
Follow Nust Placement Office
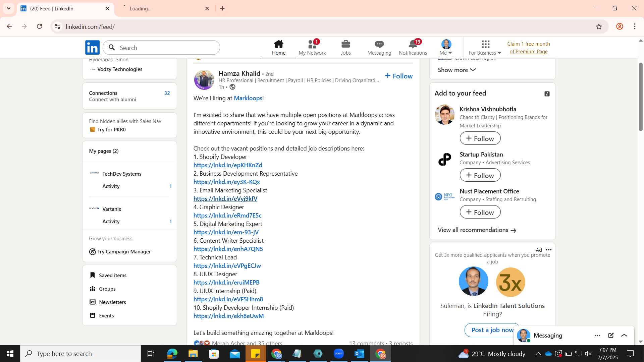(480, 212)
